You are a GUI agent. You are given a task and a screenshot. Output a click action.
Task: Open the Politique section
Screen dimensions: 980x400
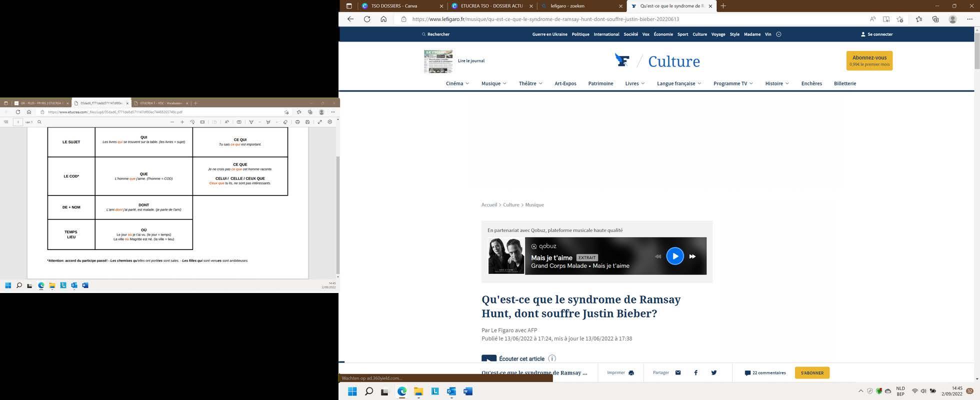point(580,34)
